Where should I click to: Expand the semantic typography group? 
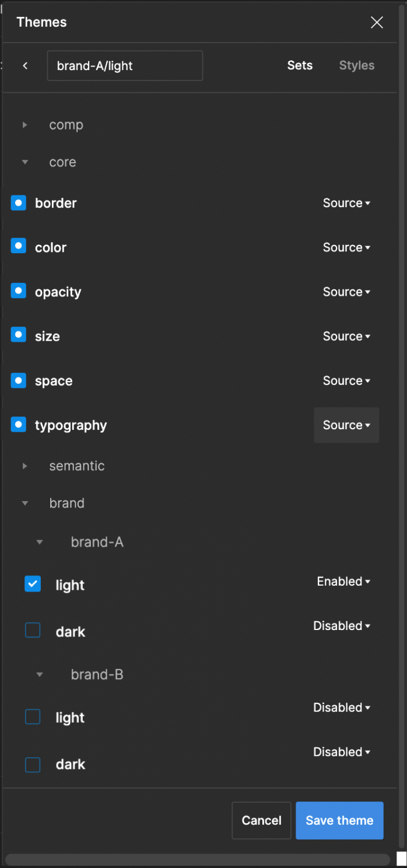[25, 466]
